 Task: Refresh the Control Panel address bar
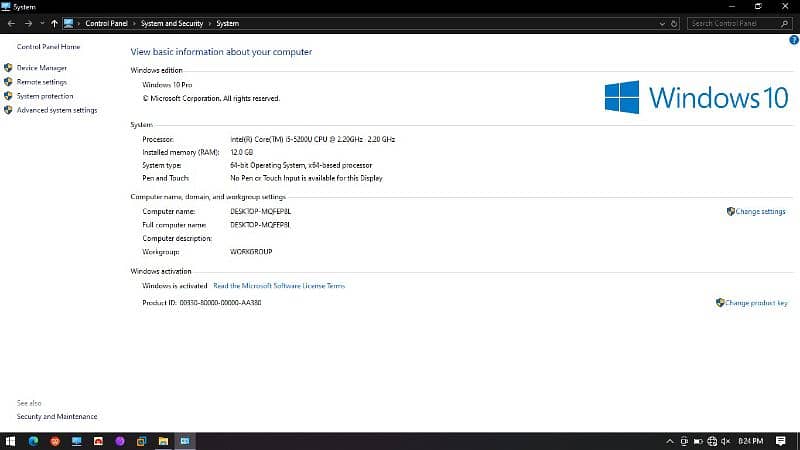click(674, 23)
